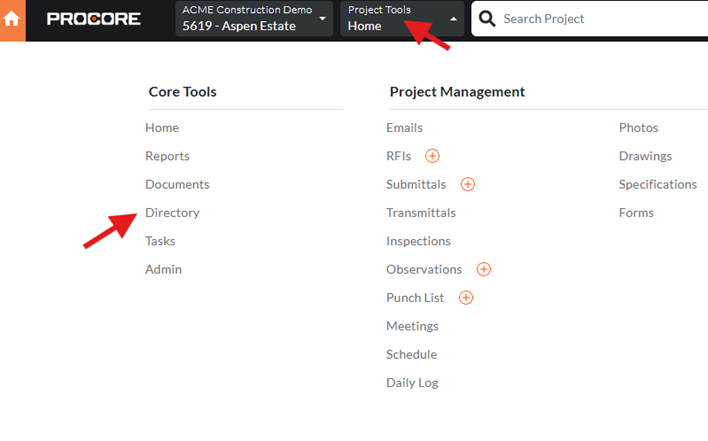Create Punch List item via plus icon
The height and width of the screenshot is (441, 708).
[x=466, y=298]
